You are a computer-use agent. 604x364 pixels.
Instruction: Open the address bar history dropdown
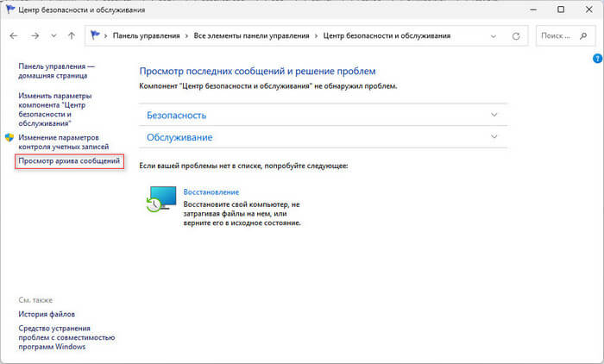(493, 36)
